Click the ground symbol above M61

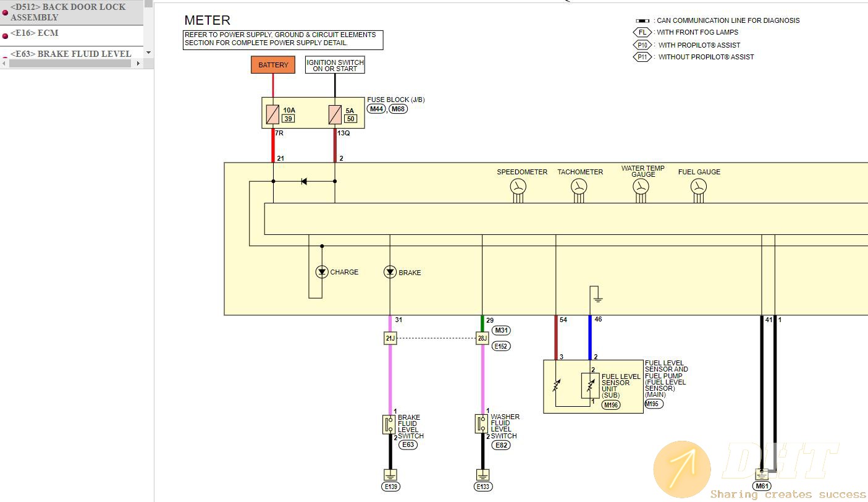click(x=762, y=475)
